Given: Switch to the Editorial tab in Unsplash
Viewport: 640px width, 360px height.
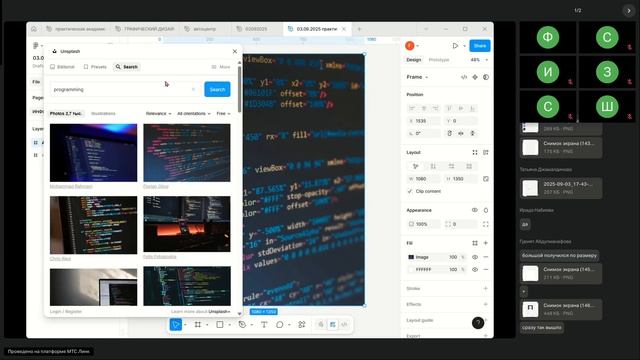Looking at the screenshot, I should (x=62, y=67).
